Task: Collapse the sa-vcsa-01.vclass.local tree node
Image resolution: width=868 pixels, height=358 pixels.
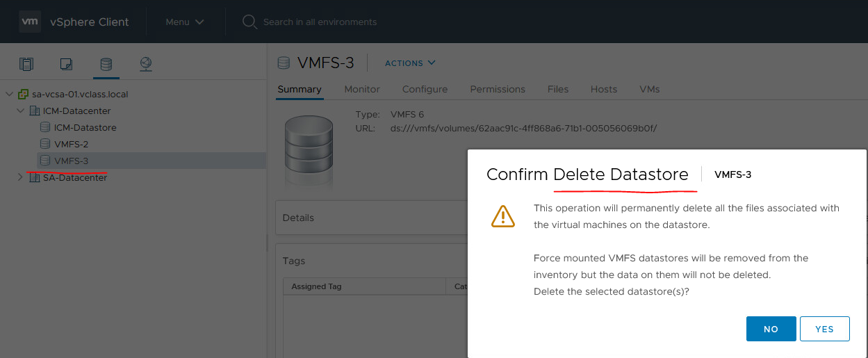Action: [x=9, y=94]
